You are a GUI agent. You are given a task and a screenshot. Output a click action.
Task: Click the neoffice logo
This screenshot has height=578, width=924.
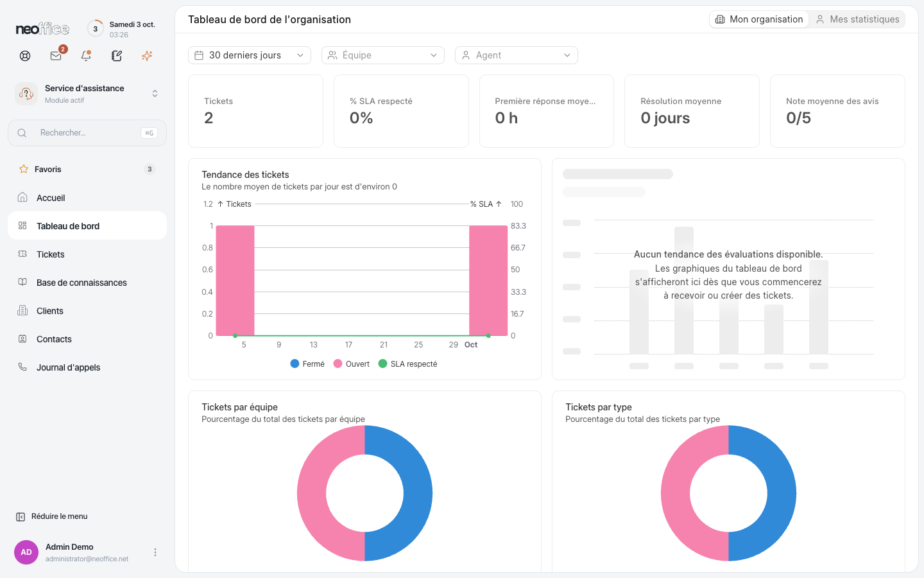click(x=42, y=29)
